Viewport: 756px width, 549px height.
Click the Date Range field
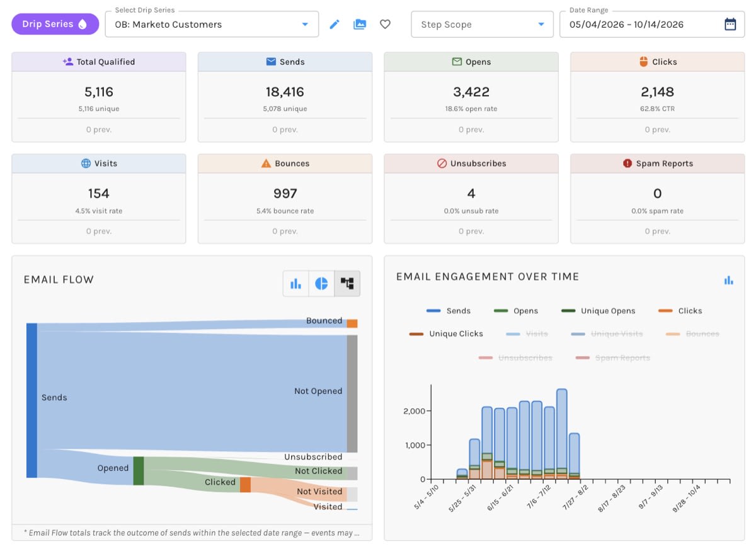652,25
